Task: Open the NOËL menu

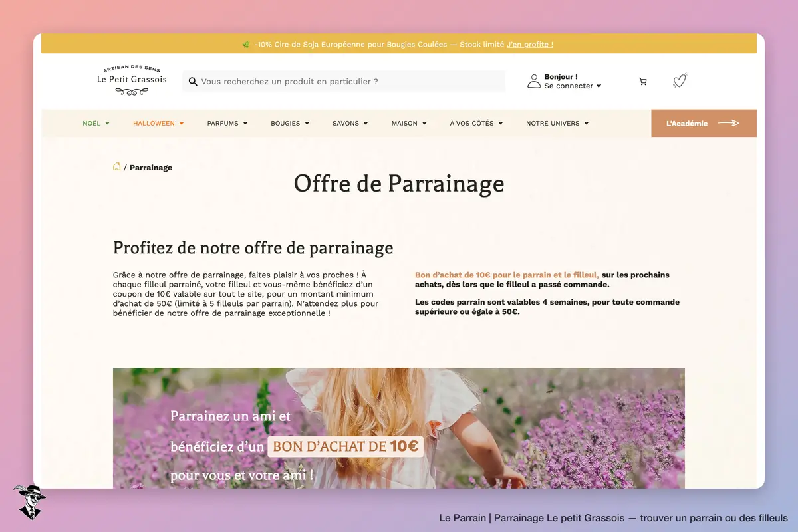Action: (96, 123)
